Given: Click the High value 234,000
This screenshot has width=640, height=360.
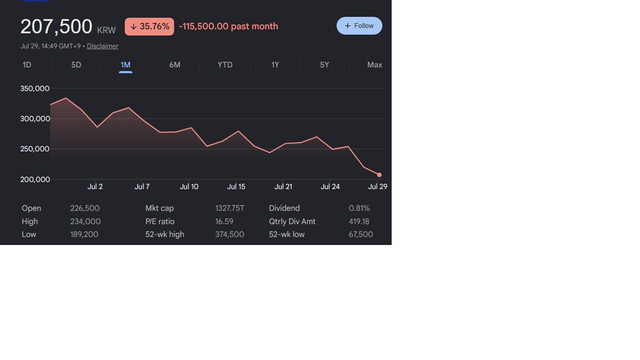Looking at the screenshot, I should click(85, 222).
